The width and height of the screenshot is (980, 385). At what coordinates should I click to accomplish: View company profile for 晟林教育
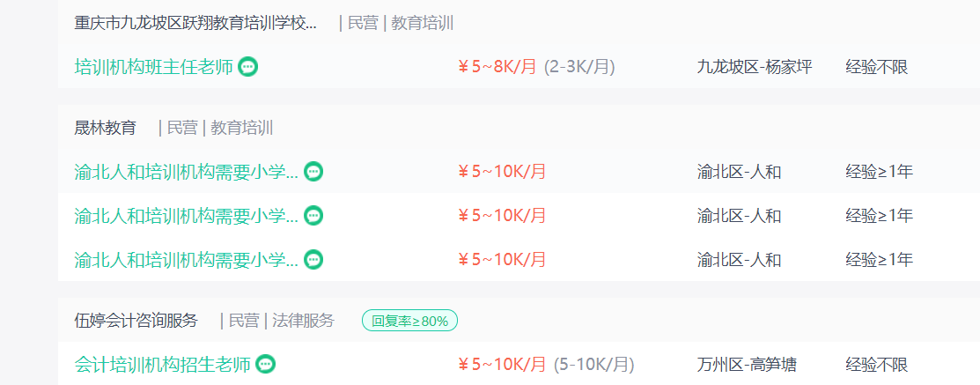105,129
